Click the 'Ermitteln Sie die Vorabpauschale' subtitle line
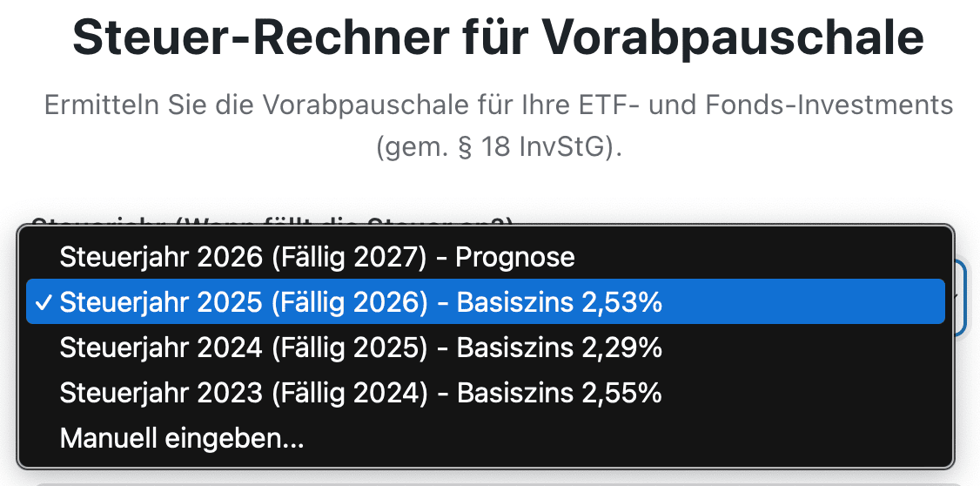 (x=498, y=106)
